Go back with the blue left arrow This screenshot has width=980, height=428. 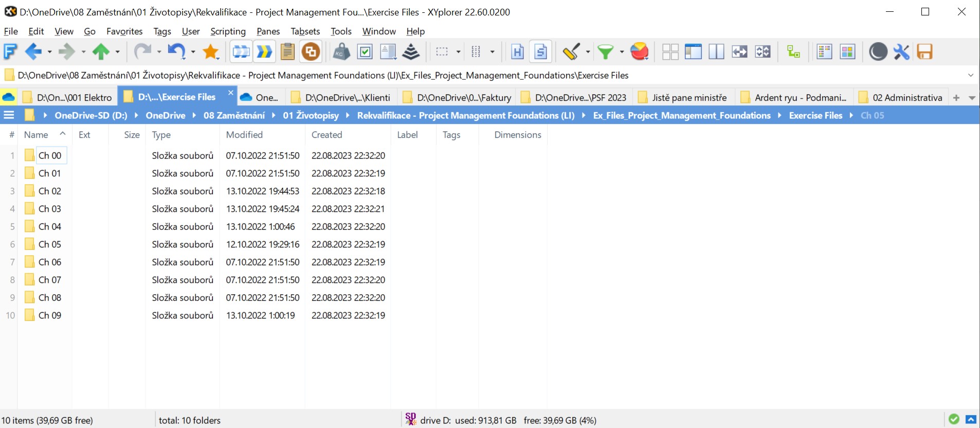coord(33,51)
